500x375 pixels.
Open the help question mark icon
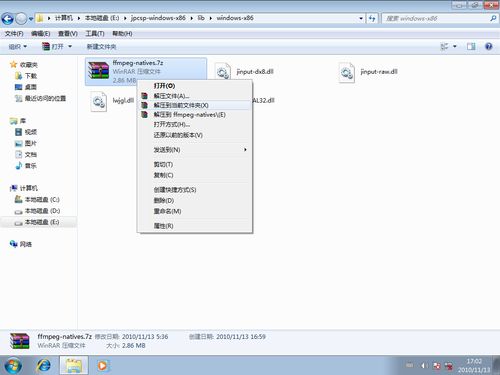[x=489, y=47]
